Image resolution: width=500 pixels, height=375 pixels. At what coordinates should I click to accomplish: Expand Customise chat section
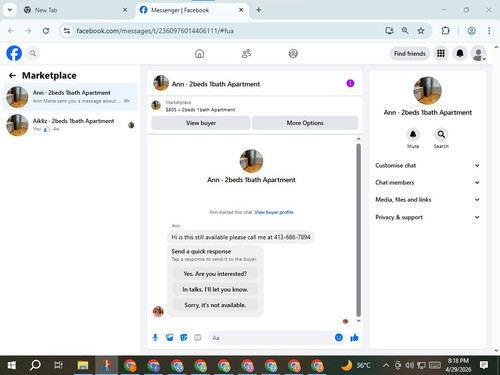pyautogui.click(x=428, y=165)
